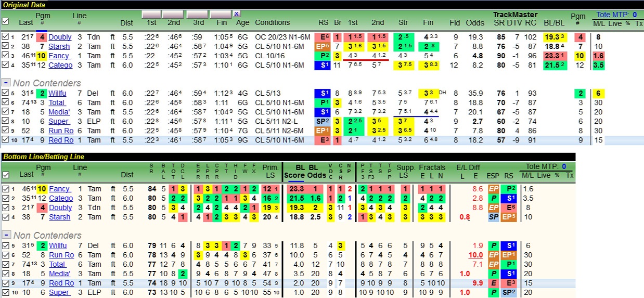Viewport: 644px width, 298px height.
Task: Uncheck row 3 Fancy checkbox in Original Data
Action: tap(5, 56)
